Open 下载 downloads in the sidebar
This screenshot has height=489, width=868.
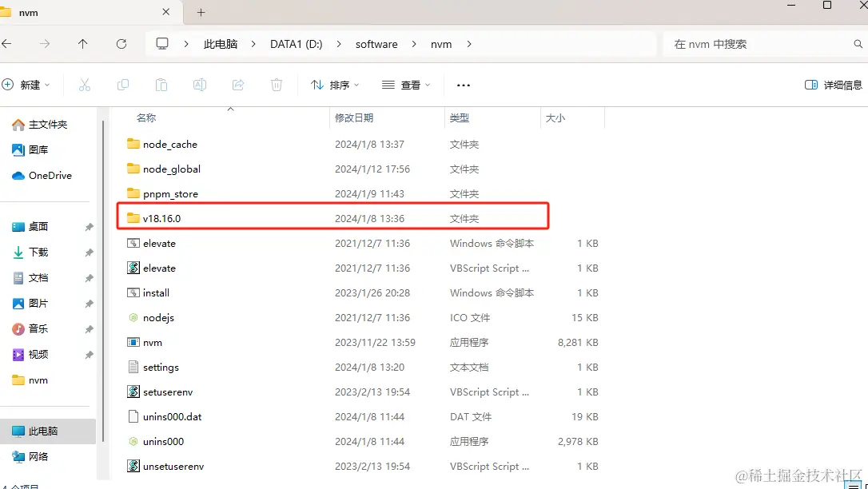click(x=30, y=252)
